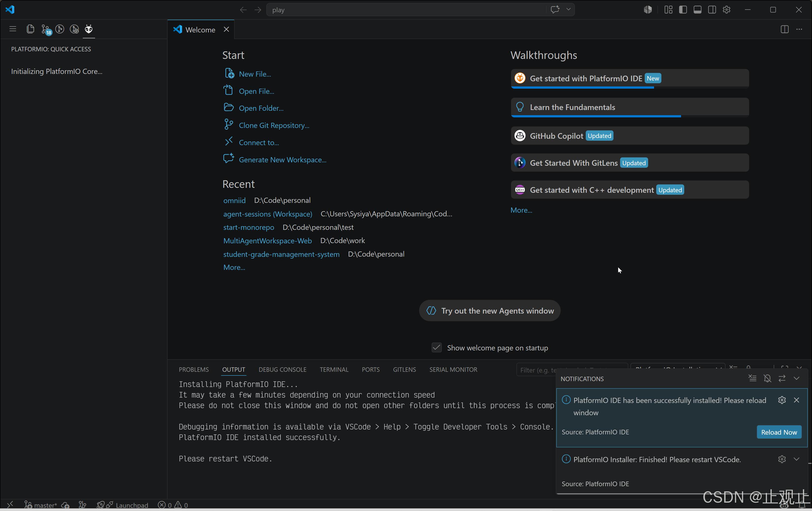Open Get started with PlatformIO IDE walkthrough

point(630,79)
